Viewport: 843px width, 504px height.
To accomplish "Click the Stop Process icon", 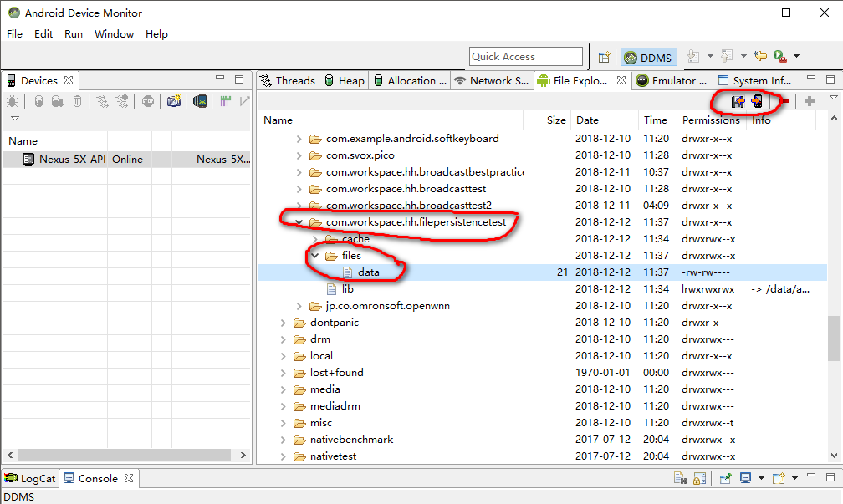I will coord(148,101).
